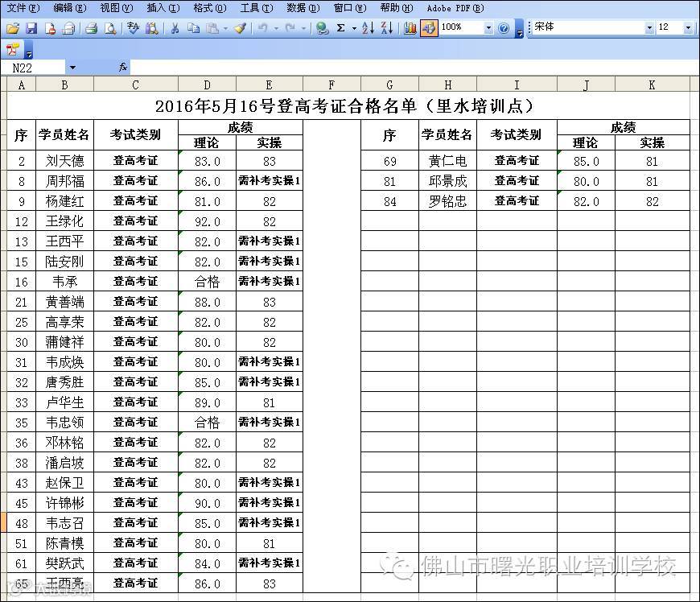Select the cell with name 罗铭忠
The width and height of the screenshot is (700, 602).
pyautogui.click(x=448, y=201)
